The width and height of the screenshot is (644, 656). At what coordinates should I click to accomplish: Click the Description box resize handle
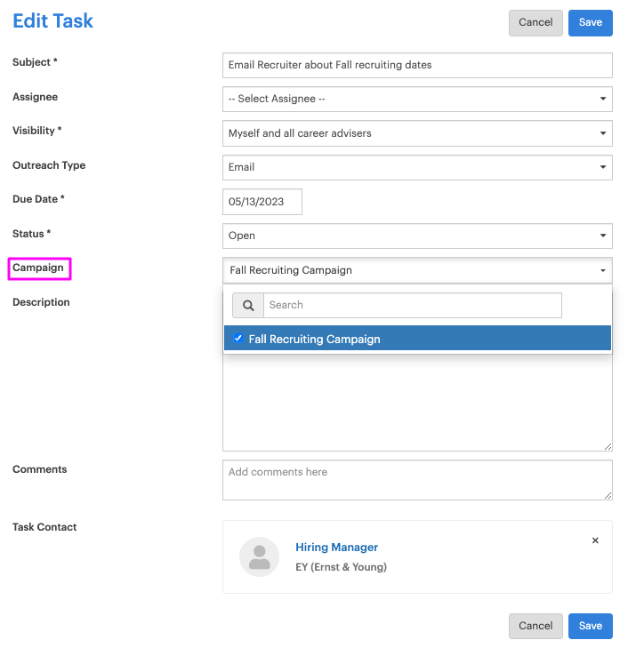(608, 447)
